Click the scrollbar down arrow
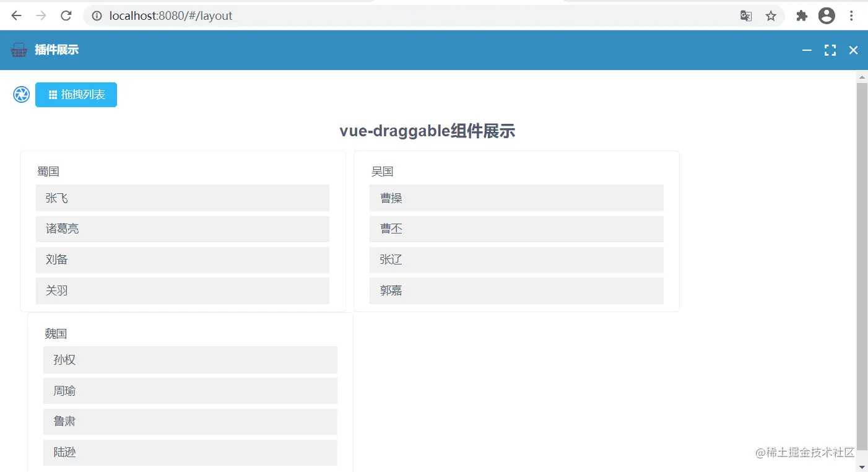868x472 pixels. point(862,466)
